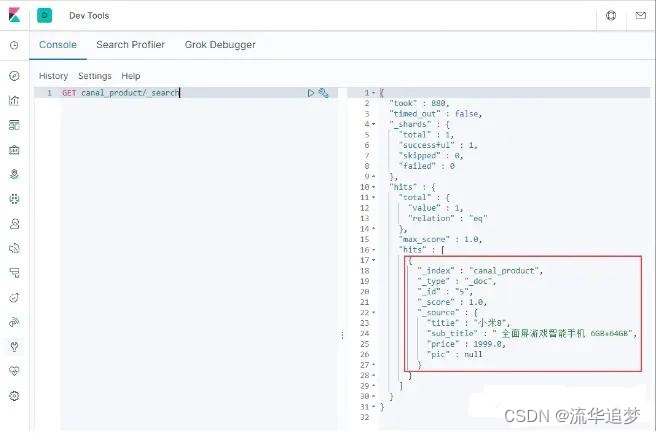The width and height of the screenshot is (656, 434).
Task: Click the "price" : 1999.0 line
Action: 466,344
